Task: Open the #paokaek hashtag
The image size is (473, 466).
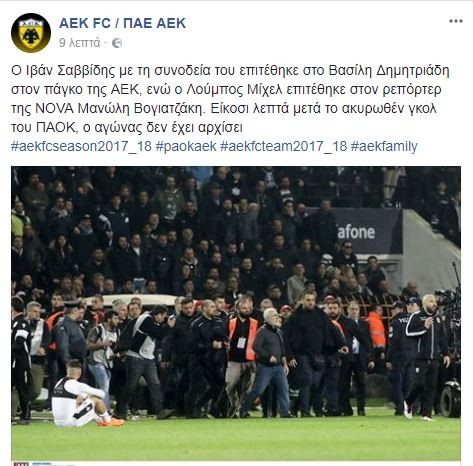Action: click(186, 146)
